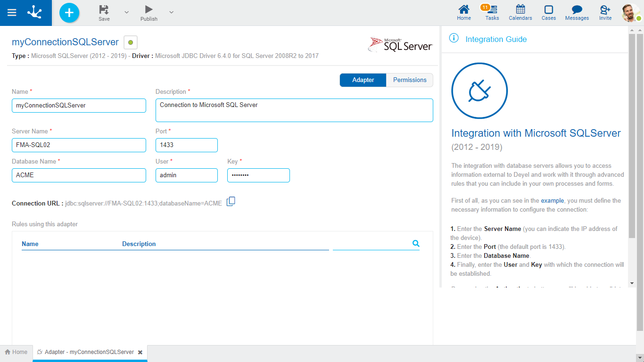The image size is (644, 362).
Task: Switch to the Permissions tab
Action: (410, 80)
